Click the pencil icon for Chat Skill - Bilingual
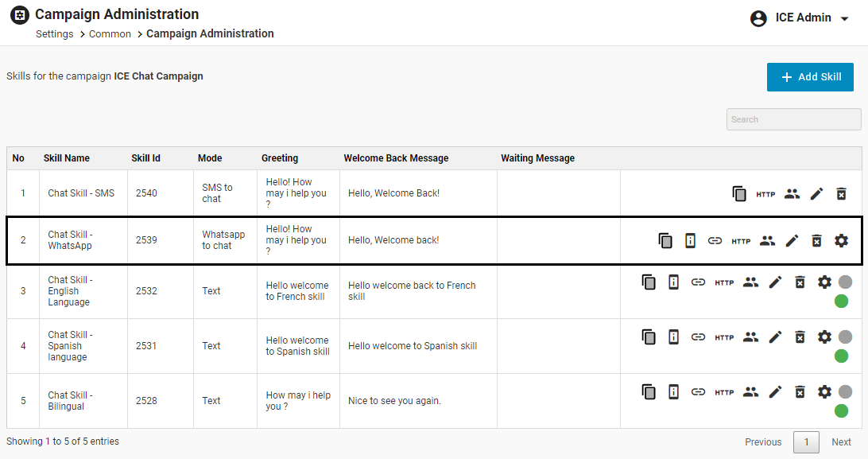Screen dimensions: 868x459 [775, 391]
